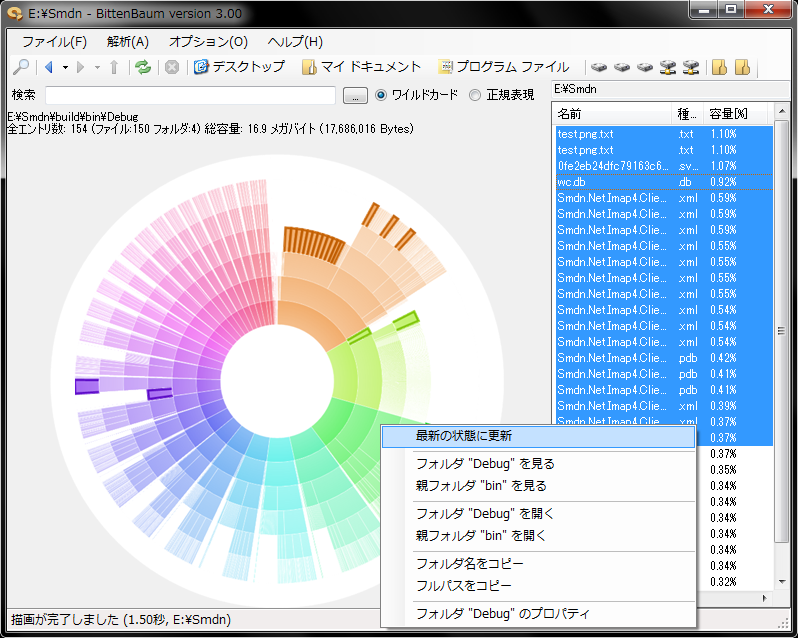Open the オプション(O) menu

point(208,42)
